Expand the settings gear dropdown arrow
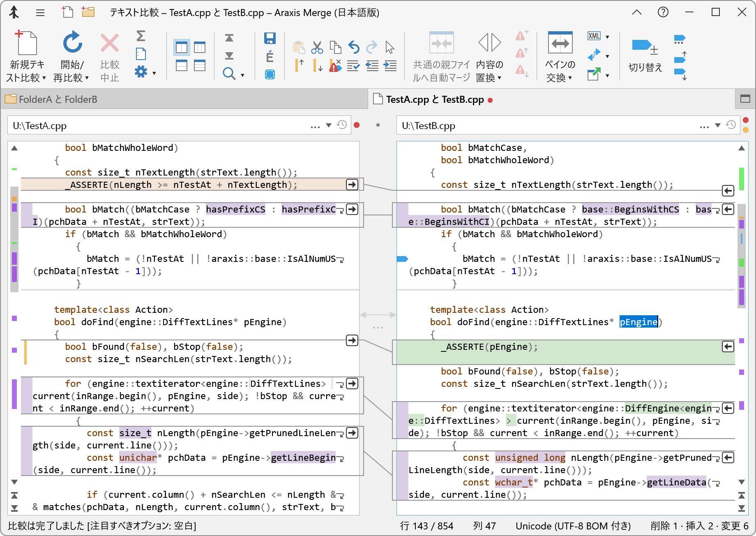 pyautogui.click(x=154, y=73)
